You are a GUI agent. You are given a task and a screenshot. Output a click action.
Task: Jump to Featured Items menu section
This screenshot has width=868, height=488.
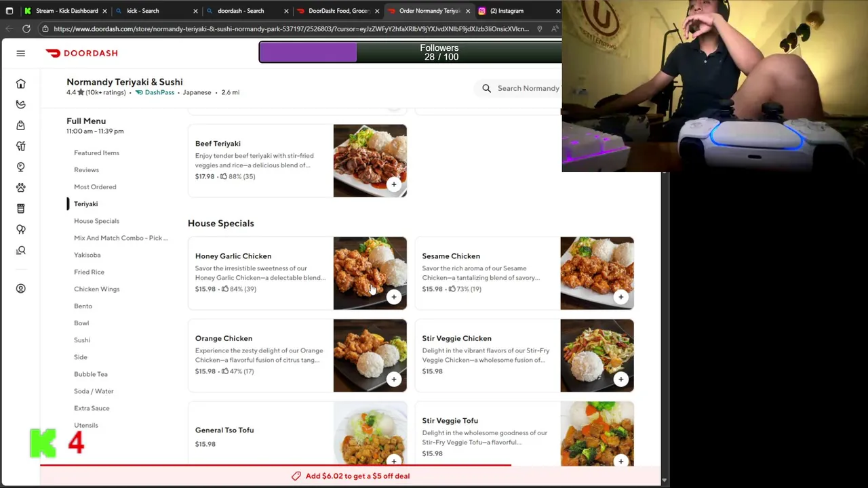coord(96,152)
